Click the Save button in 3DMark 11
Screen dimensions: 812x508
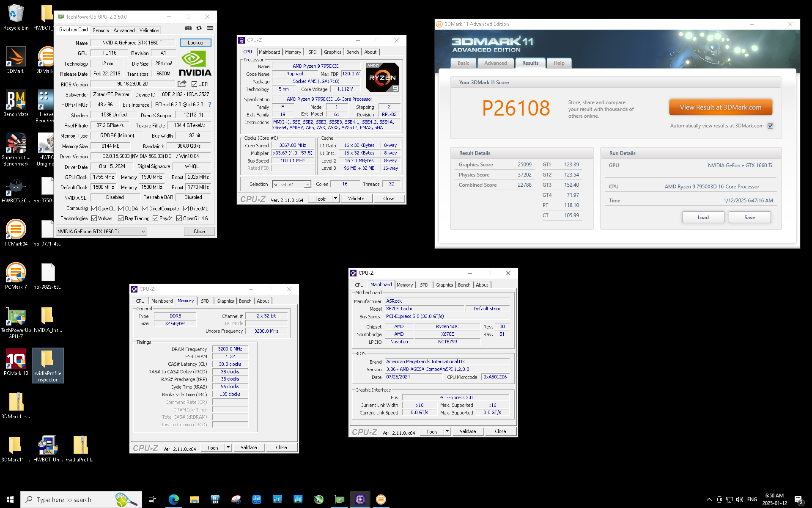750,218
